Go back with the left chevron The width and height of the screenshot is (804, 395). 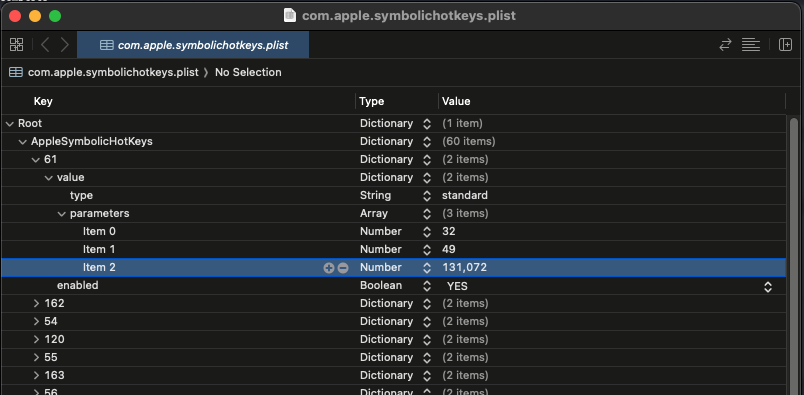coord(45,45)
